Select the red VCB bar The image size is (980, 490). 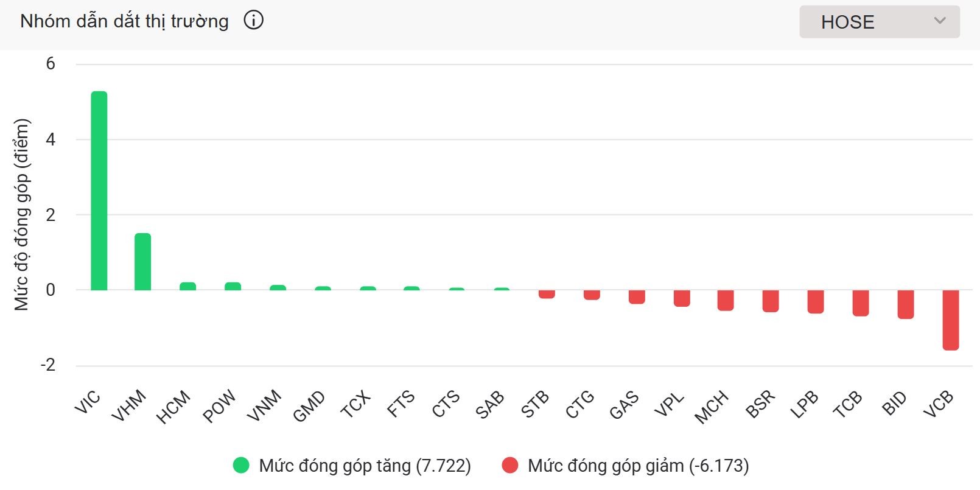pos(951,320)
